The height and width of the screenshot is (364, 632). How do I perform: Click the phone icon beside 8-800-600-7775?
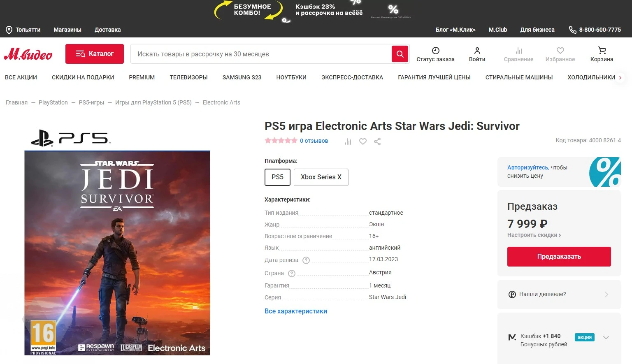(x=572, y=30)
